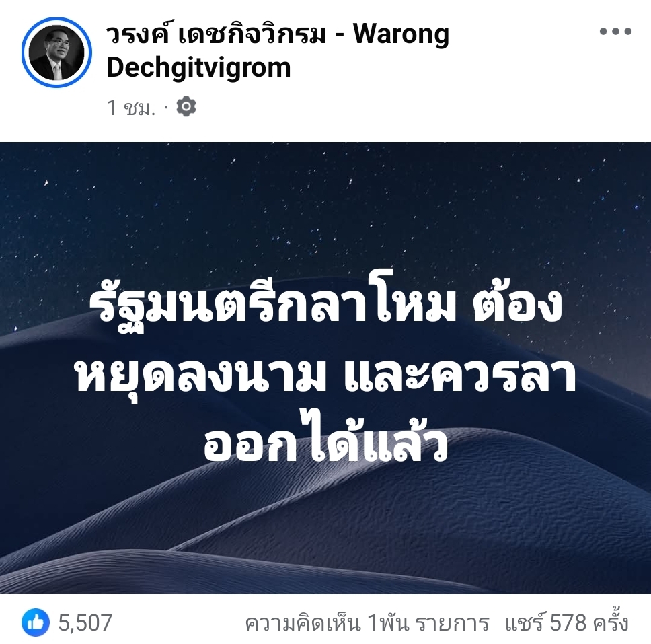Click the gear privacy icon beside timestamp
The width and height of the screenshot is (651, 644).
(186, 106)
